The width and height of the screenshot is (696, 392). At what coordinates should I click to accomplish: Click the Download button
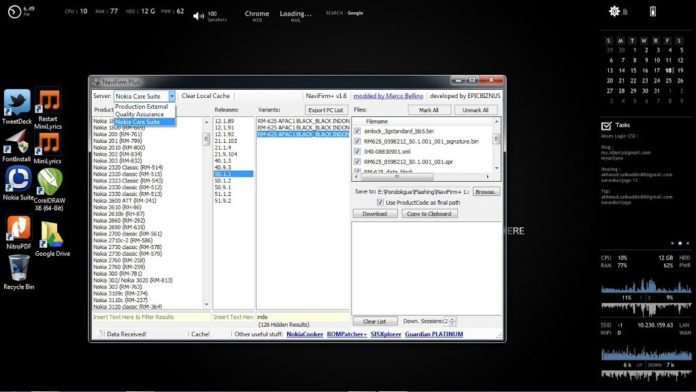pos(375,214)
